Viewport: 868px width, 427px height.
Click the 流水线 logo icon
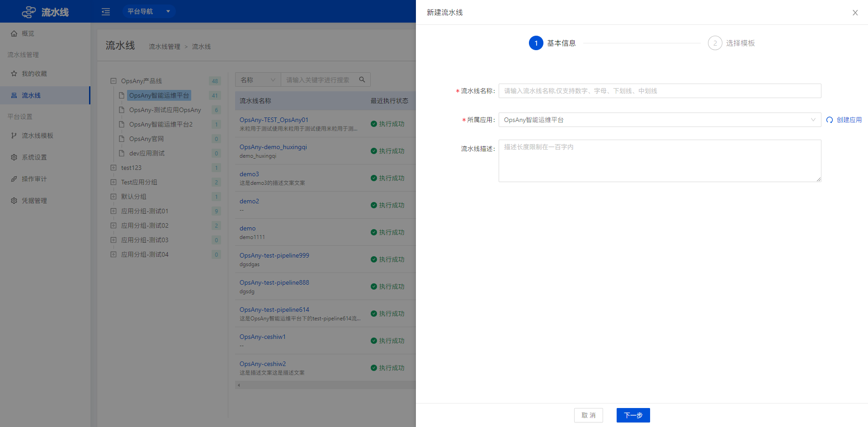[29, 12]
